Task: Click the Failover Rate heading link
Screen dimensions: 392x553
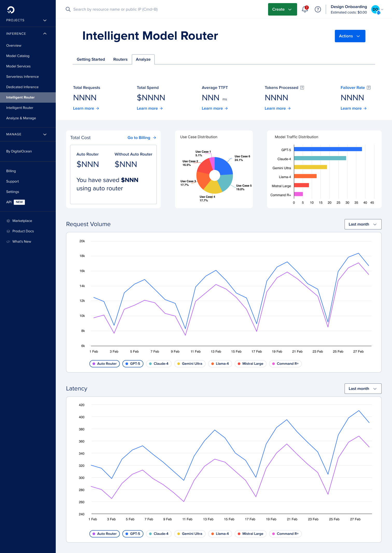Action: tap(353, 88)
